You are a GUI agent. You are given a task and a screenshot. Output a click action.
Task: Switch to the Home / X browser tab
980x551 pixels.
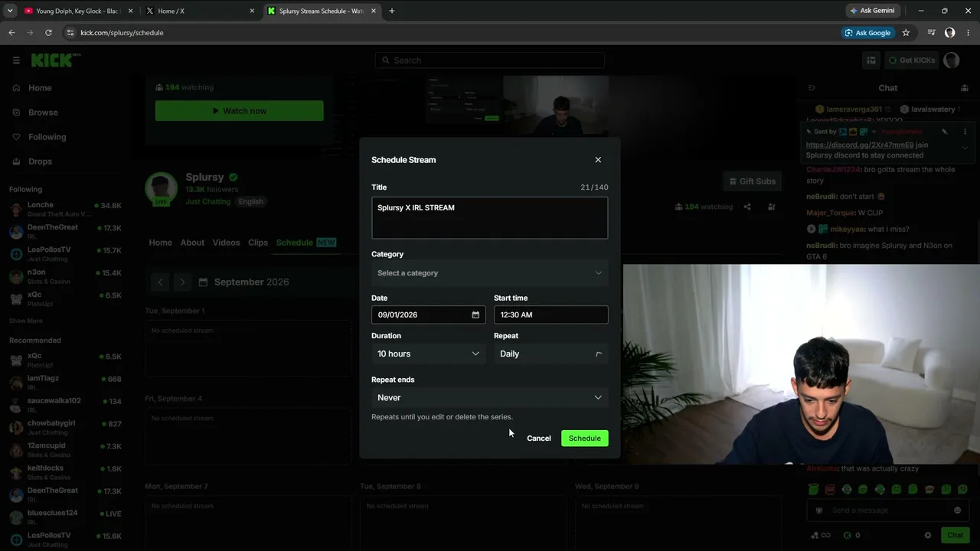tap(201, 11)
